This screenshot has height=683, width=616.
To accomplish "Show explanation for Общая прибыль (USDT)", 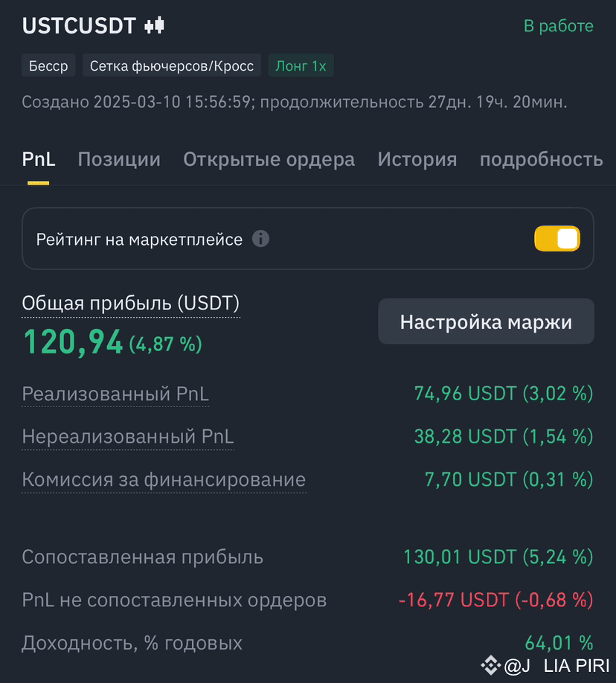I will click(131, 303).
